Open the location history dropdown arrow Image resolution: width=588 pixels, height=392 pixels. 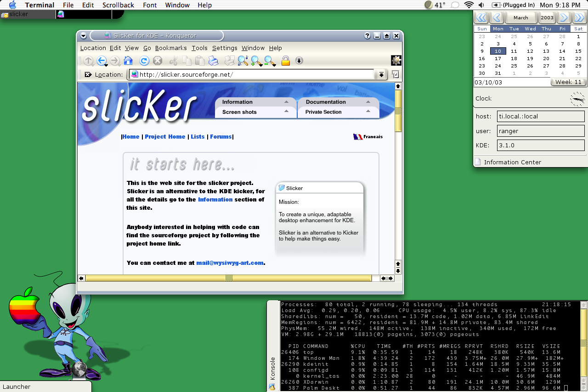point(381,74)
